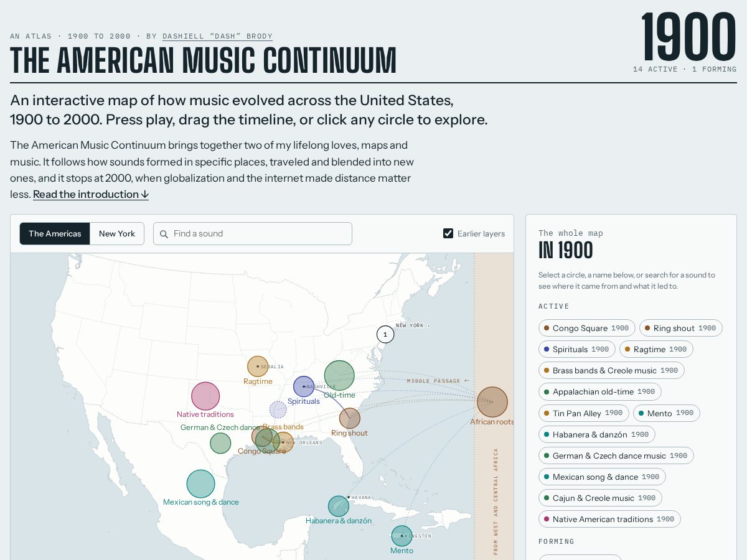747x560 pixels.
Task: Switch to The Americas map tab
Action: [55, 234]
